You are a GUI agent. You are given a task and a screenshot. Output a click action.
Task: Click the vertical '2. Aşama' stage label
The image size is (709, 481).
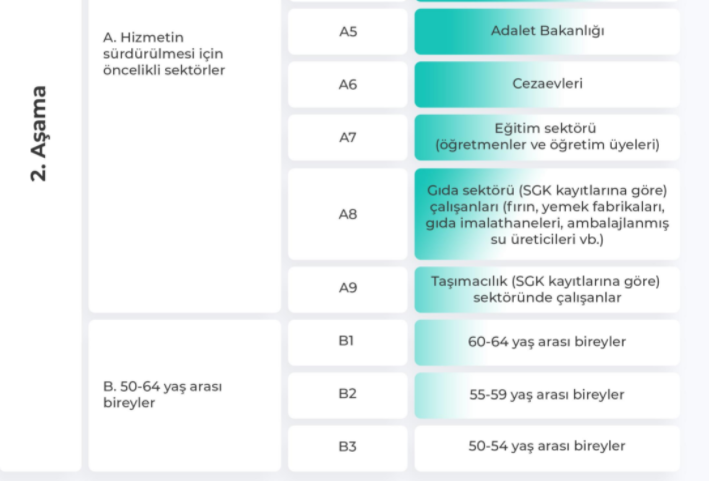[x=40, y=133]
